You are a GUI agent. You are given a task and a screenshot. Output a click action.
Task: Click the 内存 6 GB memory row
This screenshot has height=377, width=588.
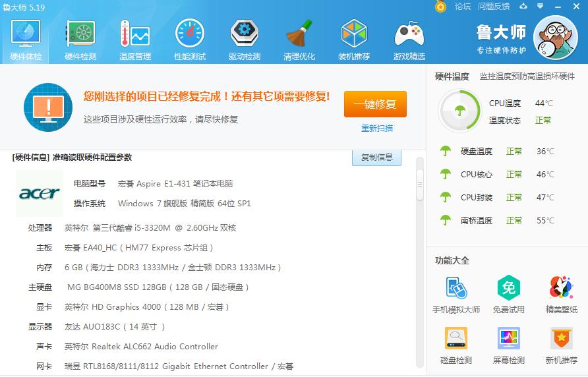[x=158, y=268]
